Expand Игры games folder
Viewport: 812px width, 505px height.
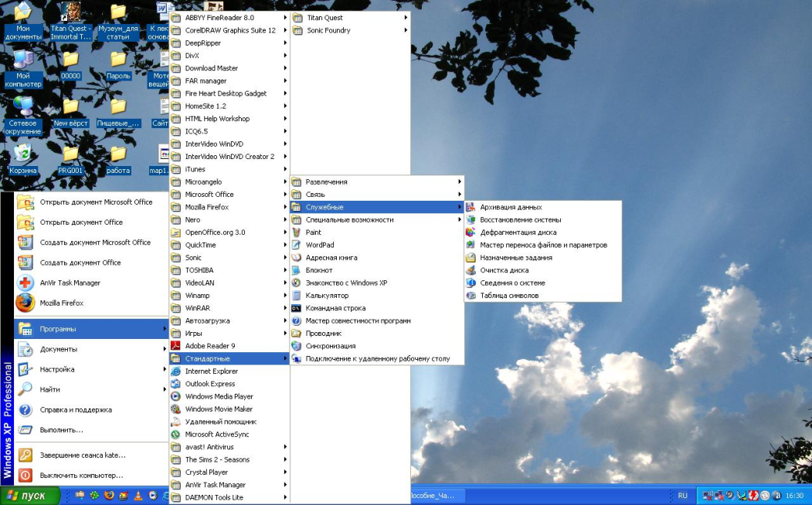(x=229, y=334)
